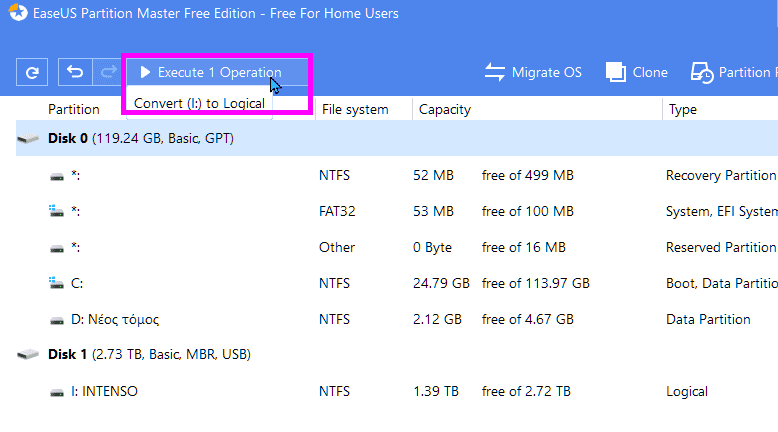Undo the last pending operation
This screenshot has height=432, width=778.
tap(75, 72)
